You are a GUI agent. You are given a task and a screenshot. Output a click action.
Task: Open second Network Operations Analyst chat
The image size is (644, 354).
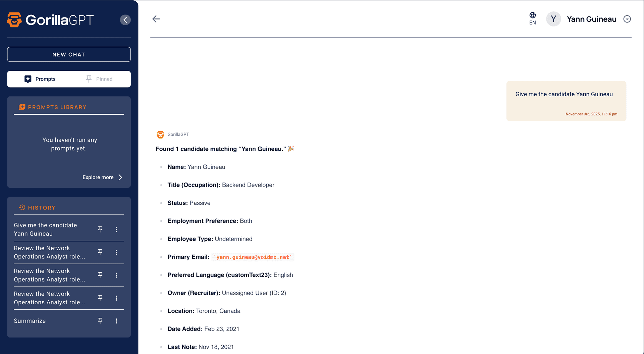click(49, 275)
